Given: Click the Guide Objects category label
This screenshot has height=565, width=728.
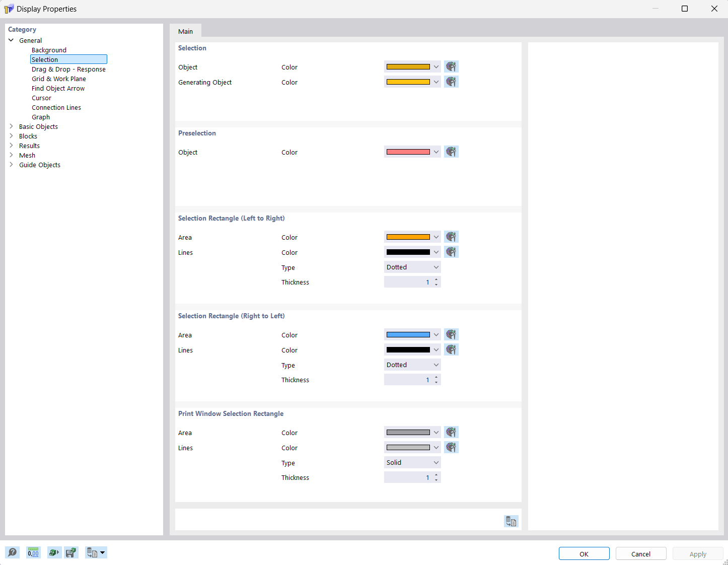Looking at the screenshot, I should point(40,165).
